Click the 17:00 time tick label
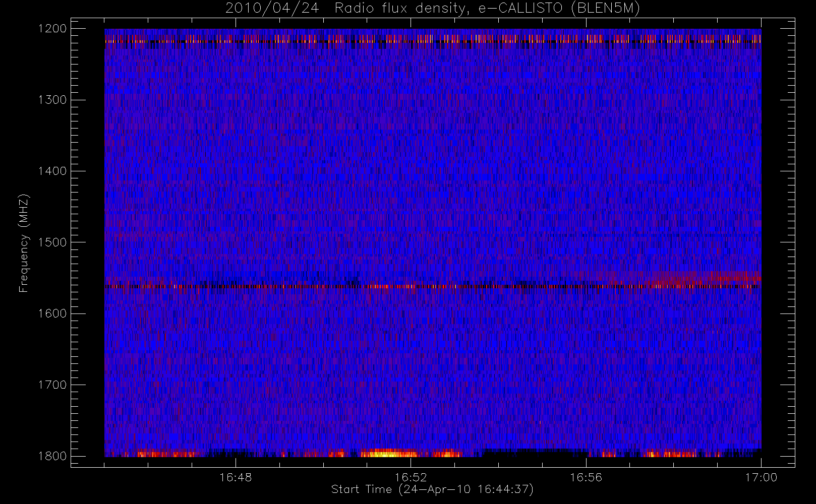The height and width of the screenshot is (504, 816). tap(761, 477)
